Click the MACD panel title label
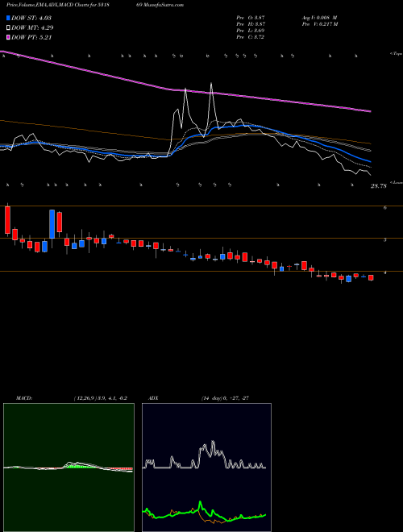This screenshot has height=532, width=403. [x=23, y=398]
